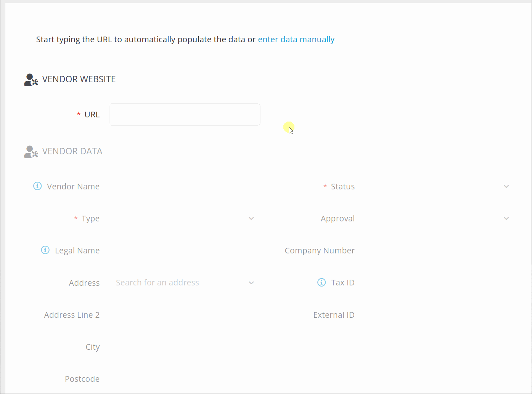Click the Vendor Name info icon

click(37, 186)
